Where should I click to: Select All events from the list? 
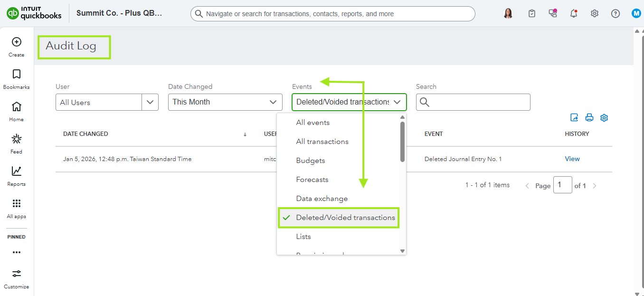[313, 123]
